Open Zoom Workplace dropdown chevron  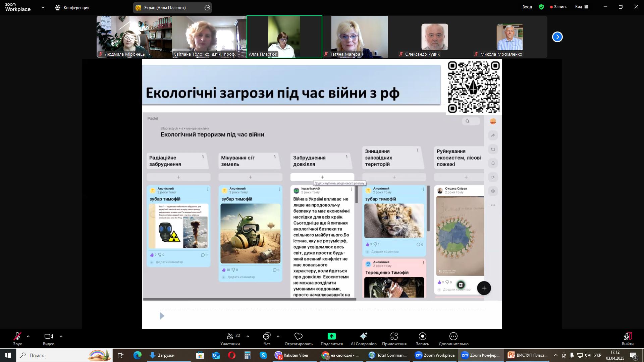[43, 7]
